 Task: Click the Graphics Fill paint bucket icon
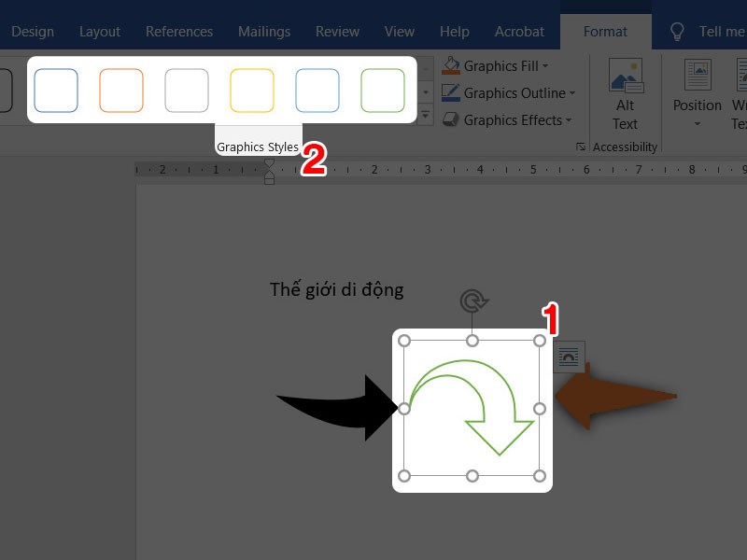[x=451, y=65]
